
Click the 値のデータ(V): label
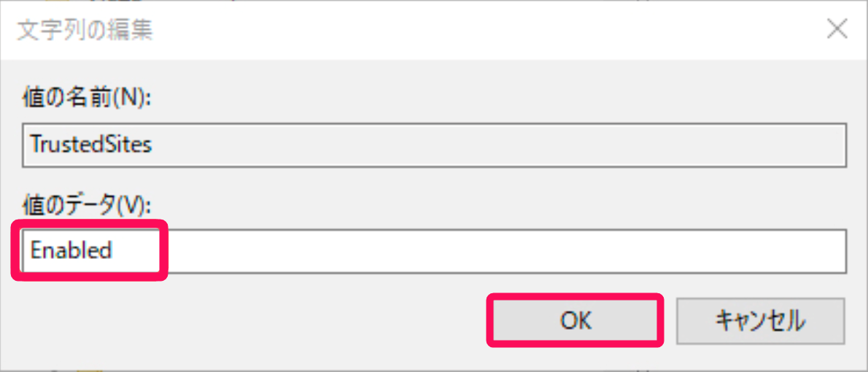pos(86,206)
